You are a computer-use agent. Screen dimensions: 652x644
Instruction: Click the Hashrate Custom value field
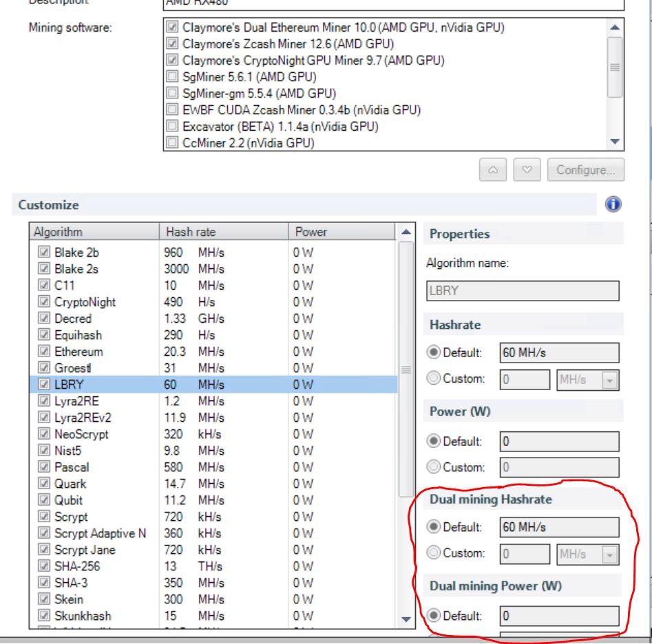click(525, 379)
